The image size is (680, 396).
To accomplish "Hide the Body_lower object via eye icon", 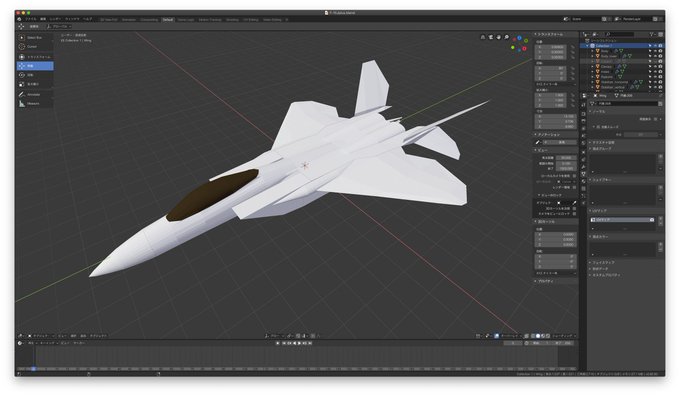I will 655,56.
